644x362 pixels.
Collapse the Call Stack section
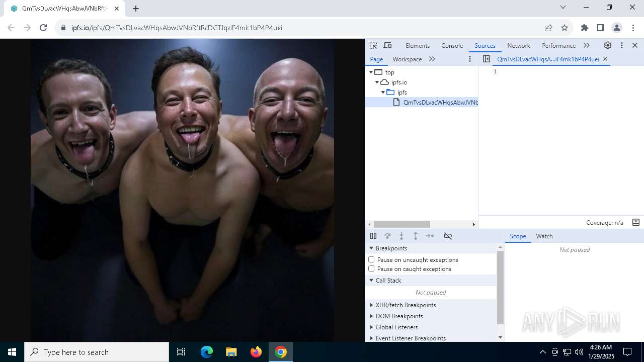(x=371, y=281)
